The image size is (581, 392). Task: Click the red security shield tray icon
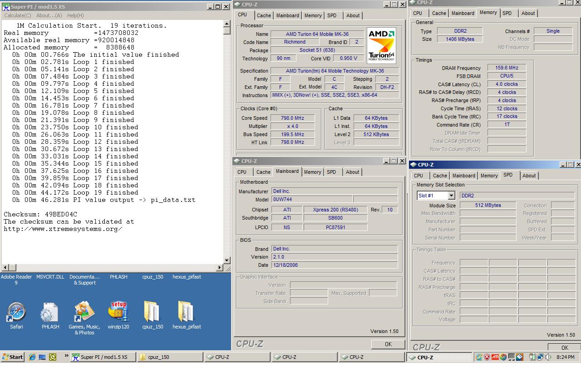[487, 357]
